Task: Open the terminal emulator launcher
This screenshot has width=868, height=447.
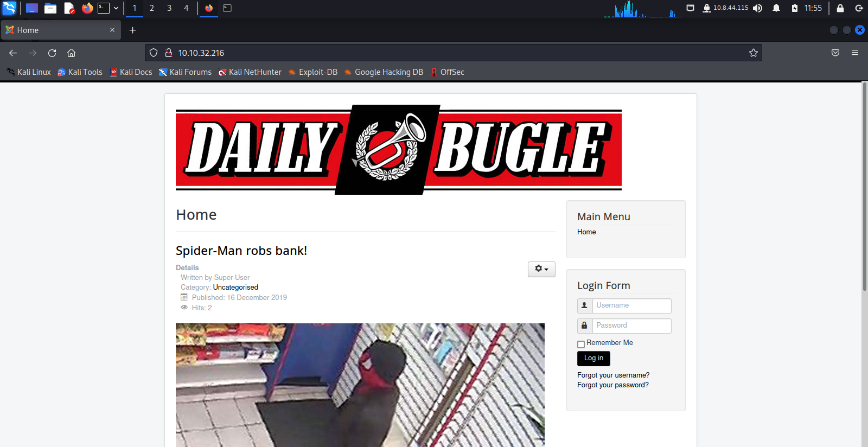Action: pos(104,8)
